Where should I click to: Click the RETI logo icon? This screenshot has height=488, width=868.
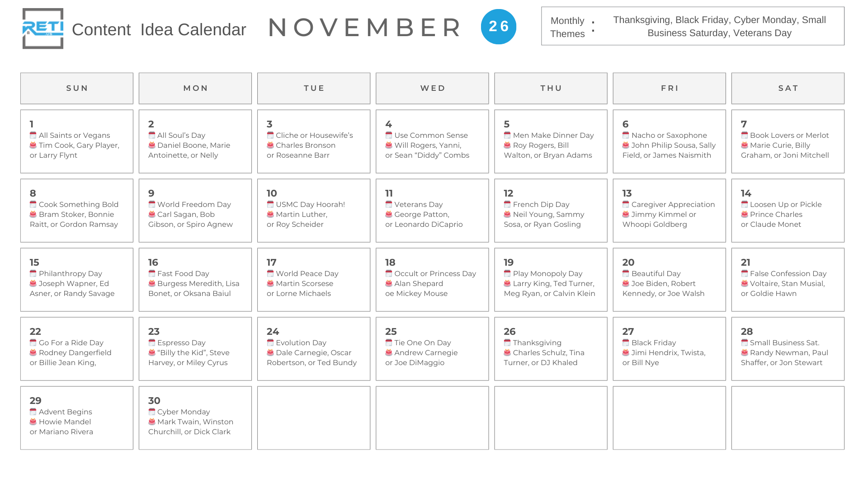tap(43, 28)
